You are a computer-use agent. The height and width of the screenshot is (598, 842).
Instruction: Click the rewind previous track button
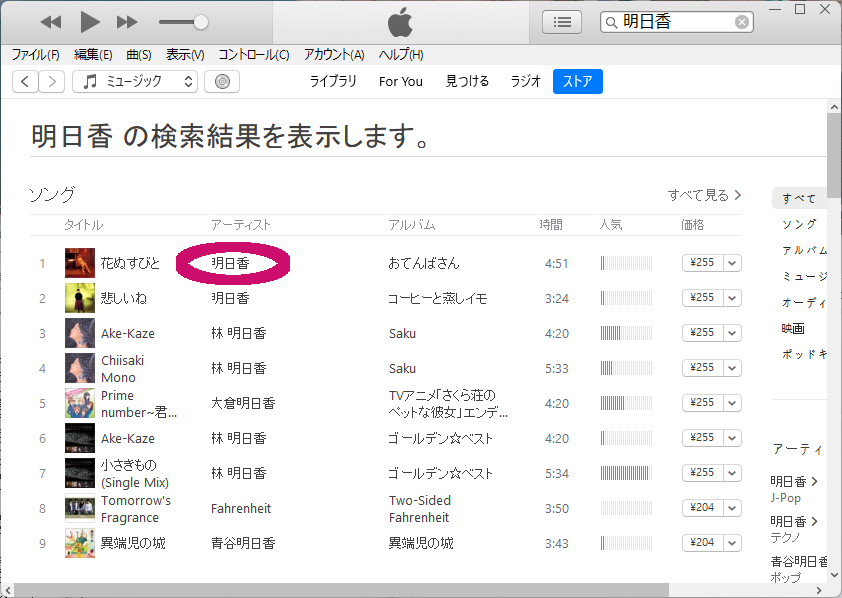51,22
